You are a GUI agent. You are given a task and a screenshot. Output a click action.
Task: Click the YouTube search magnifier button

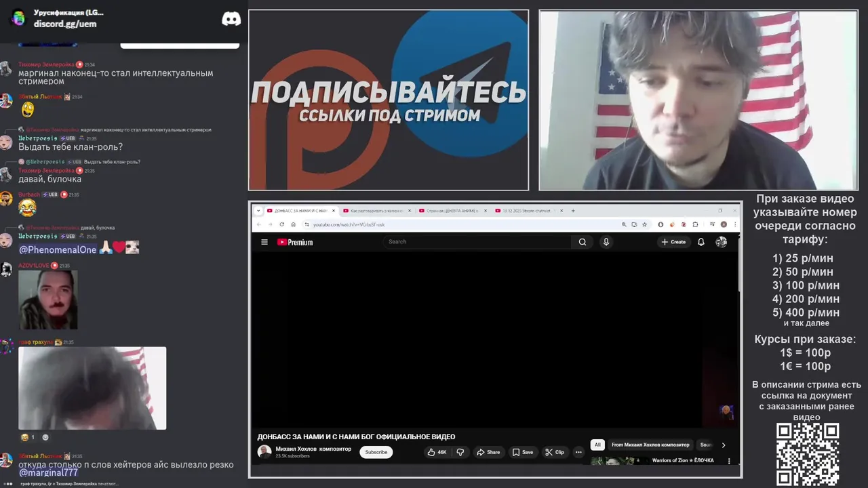coord(583,242)
